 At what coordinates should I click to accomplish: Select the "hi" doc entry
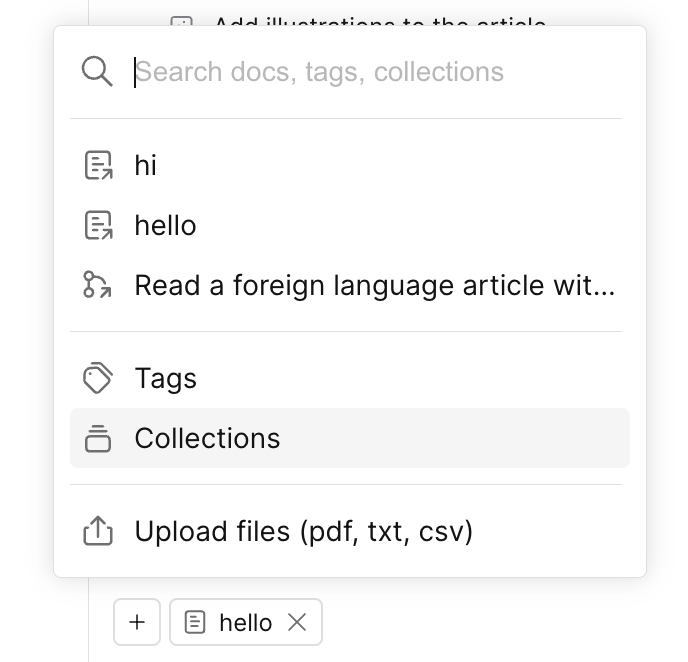point(146,165)
